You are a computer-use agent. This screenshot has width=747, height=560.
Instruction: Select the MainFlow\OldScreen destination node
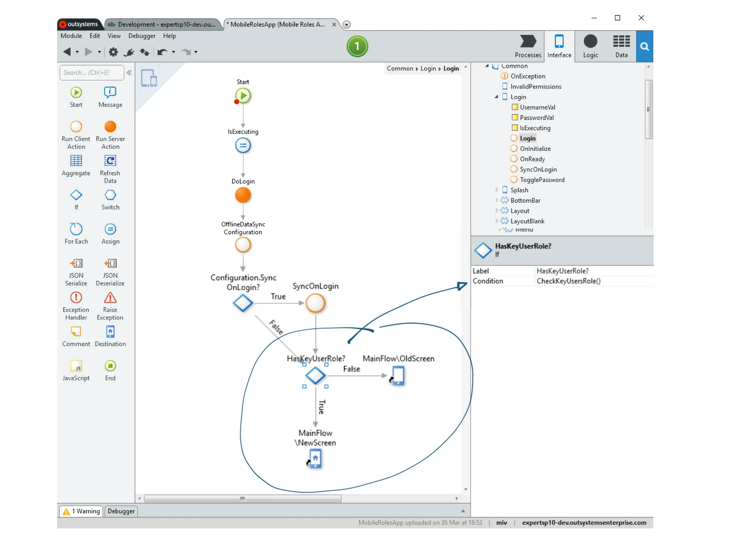398,375
